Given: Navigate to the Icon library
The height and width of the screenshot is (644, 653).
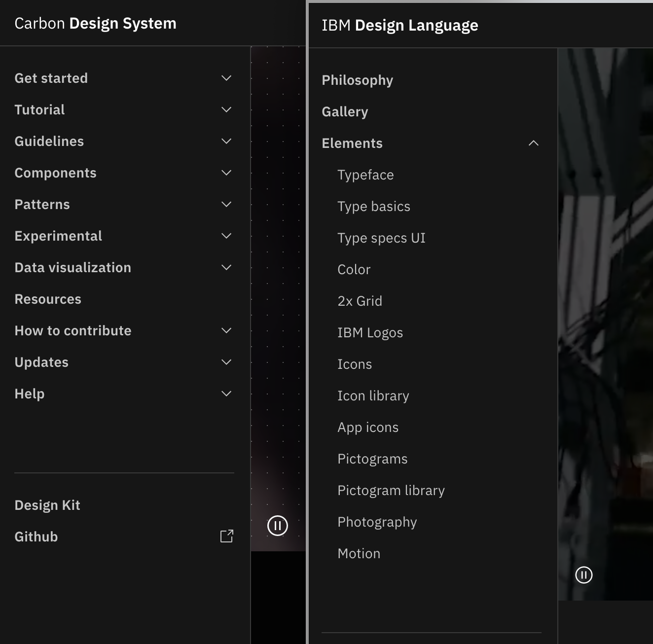Looking at the screenshot, I should pos(373,395).
